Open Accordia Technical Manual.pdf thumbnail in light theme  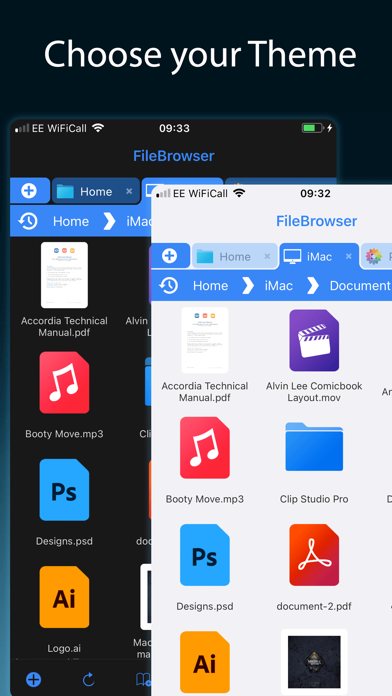(x=205, y=340)
